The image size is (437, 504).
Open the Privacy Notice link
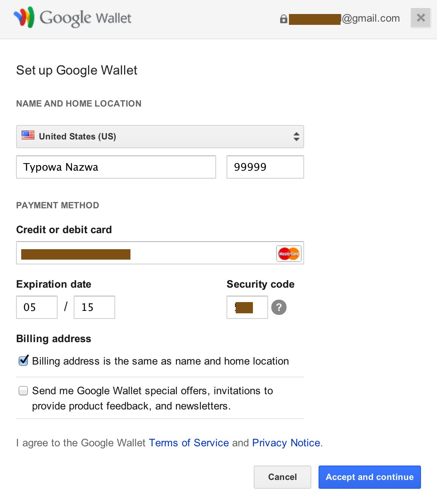pyautogui.click(x=286, y=443)
